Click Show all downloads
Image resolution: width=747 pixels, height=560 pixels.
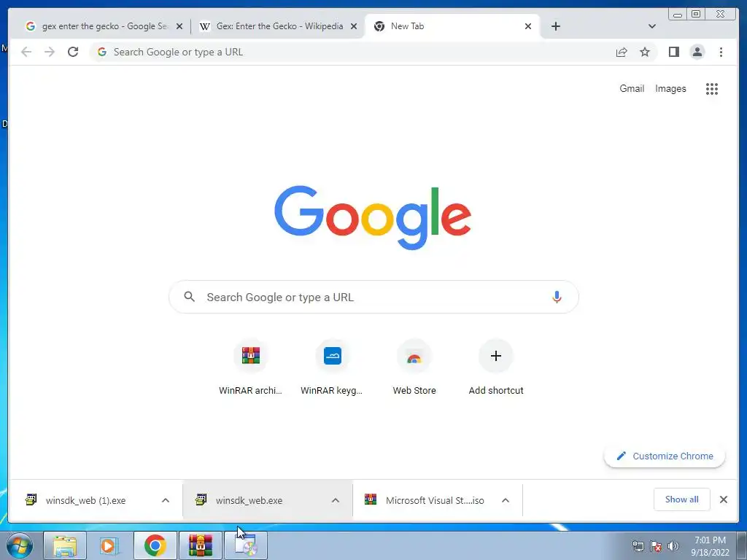pos(682,499)
